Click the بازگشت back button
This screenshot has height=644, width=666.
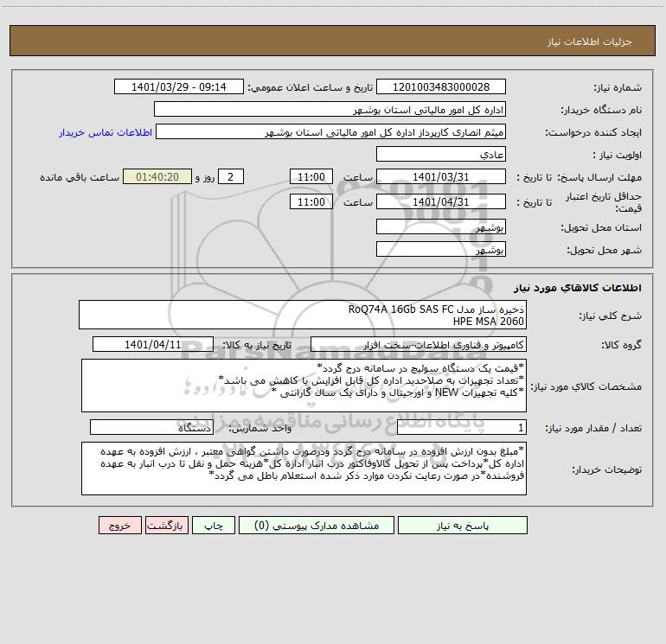(x=166, y=525)
